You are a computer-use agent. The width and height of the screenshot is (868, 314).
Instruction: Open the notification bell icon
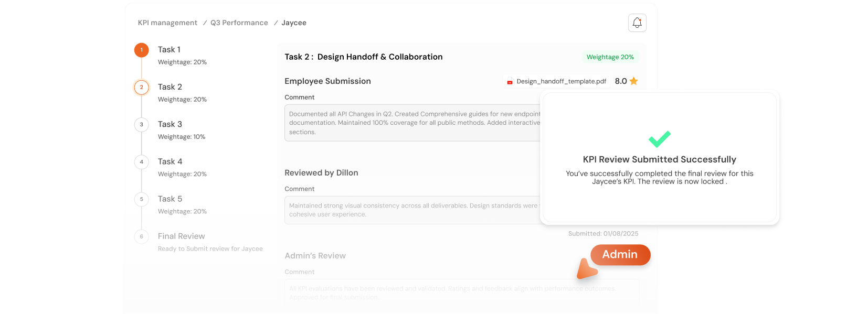[637, 23]
